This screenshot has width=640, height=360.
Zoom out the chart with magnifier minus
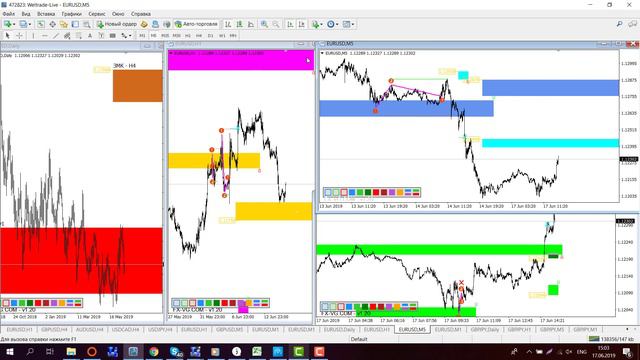pyautogui.click(x=276, y=24)
